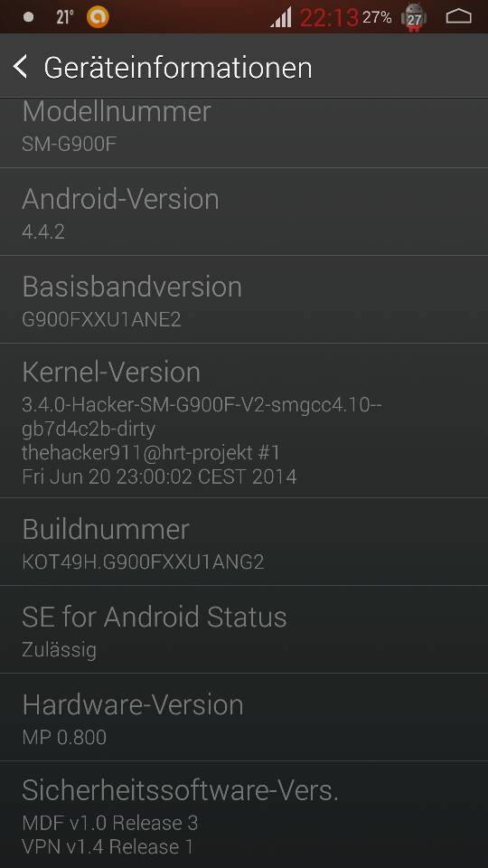The image size is (488, 868).
Task: Tap the Basisbandversion entry
Action: [244, 299]
